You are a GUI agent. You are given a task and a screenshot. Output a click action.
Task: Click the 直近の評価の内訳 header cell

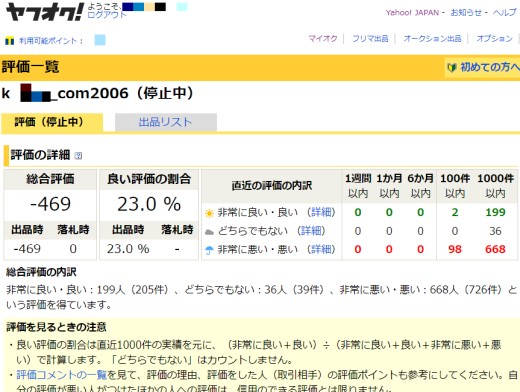click(x=272, y=186)
